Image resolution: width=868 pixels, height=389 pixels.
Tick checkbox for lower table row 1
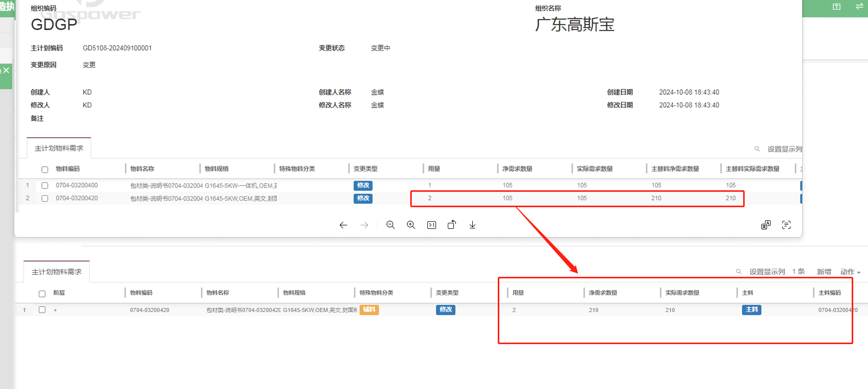click(x=42, y=309)
